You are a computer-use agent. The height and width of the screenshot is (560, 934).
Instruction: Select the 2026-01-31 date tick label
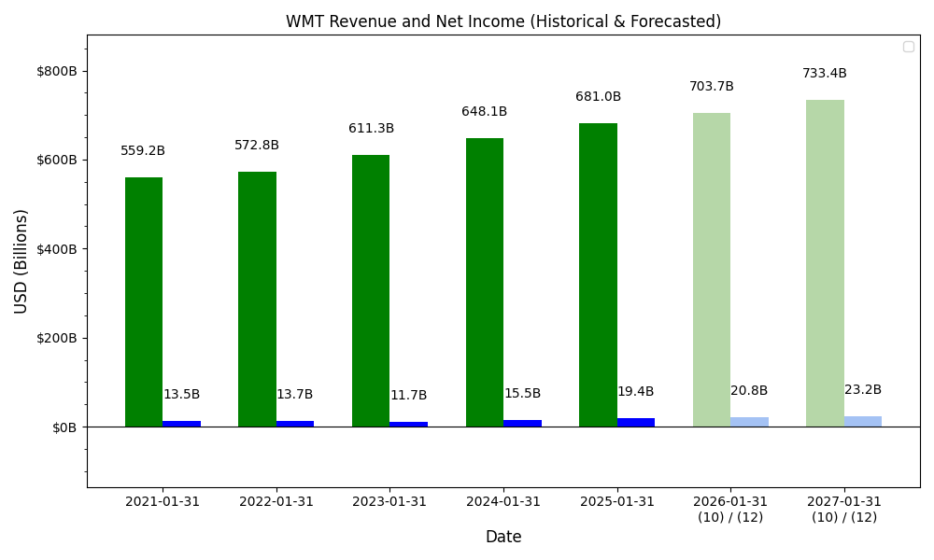coord(730,502)
